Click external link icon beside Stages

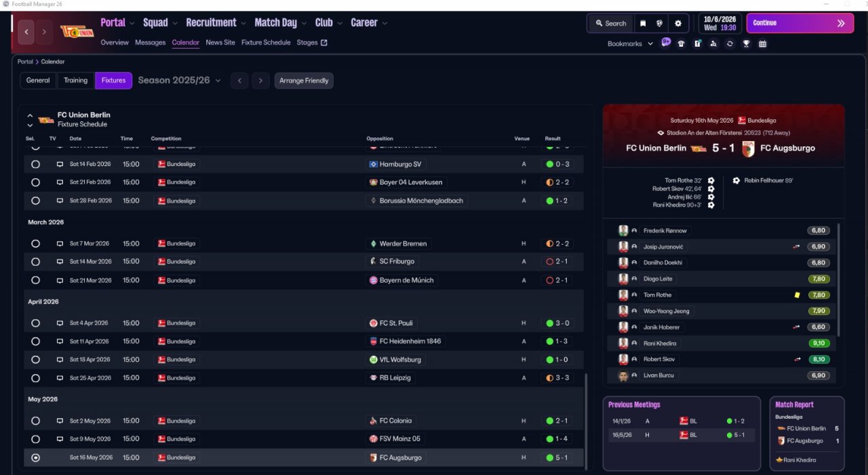pyautogui.click(x=324, y=42)
